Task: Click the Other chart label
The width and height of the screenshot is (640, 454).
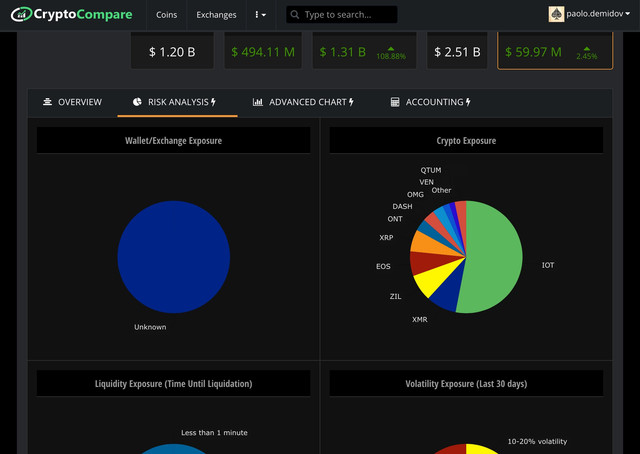Action: (x=441, y=190)
